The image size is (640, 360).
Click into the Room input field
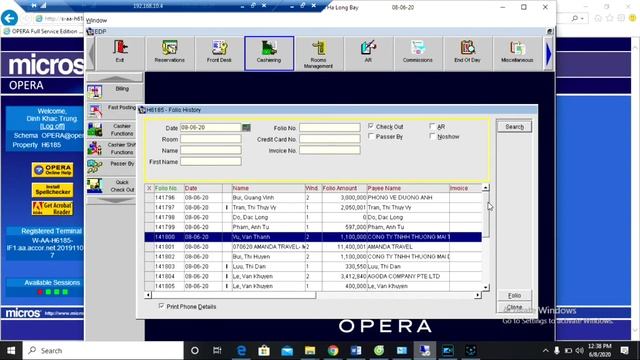pyautogui.click(x=211, y=139)
